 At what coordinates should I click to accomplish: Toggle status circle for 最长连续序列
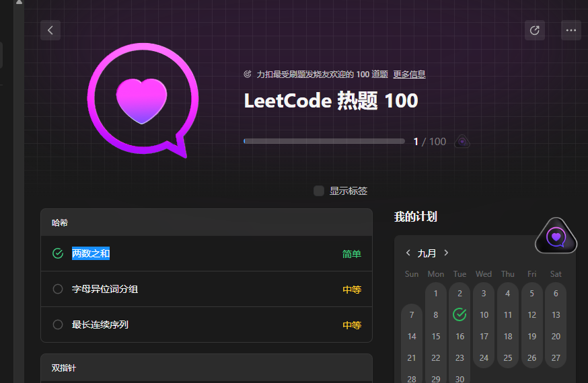click(58, 325)
